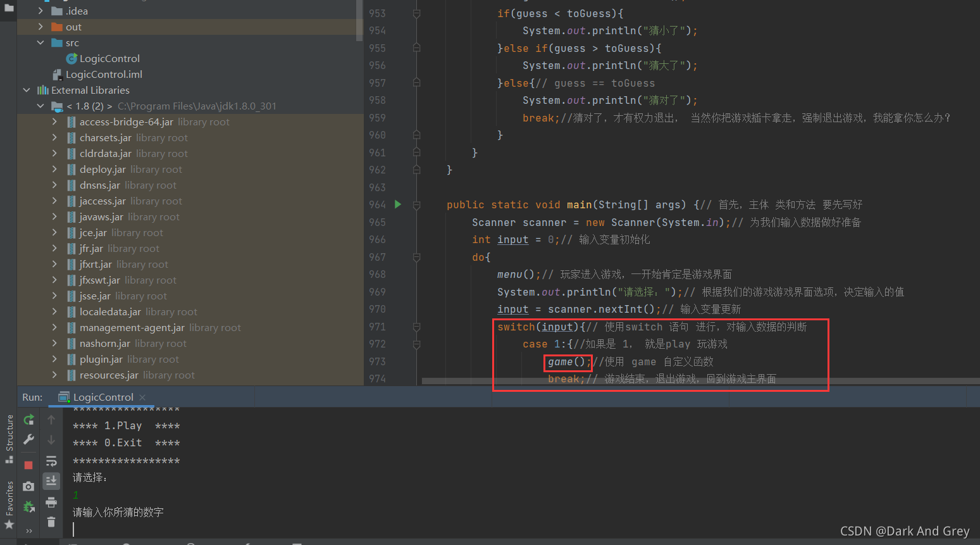This screenshot has height=545, width=980.
Task: Clear console output with trash icon
Action: (51, 522)
